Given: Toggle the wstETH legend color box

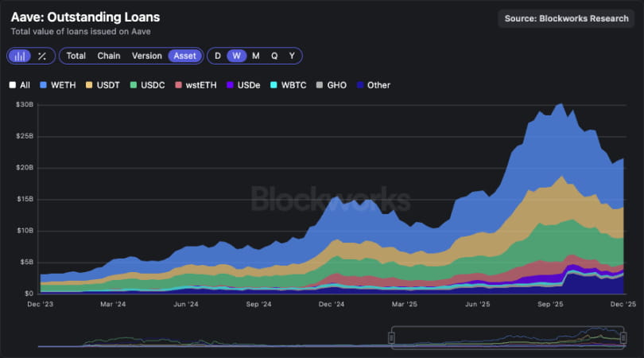Looking at the screenshot, I should point(179,85).
